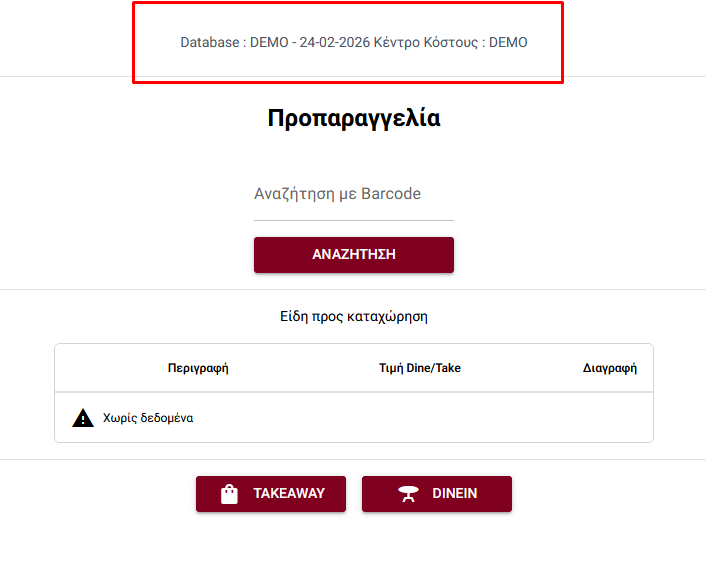Click the Κέντρο Κόστους : DEMO text
This screenshot has width=706, height=561.
[450, 43]
